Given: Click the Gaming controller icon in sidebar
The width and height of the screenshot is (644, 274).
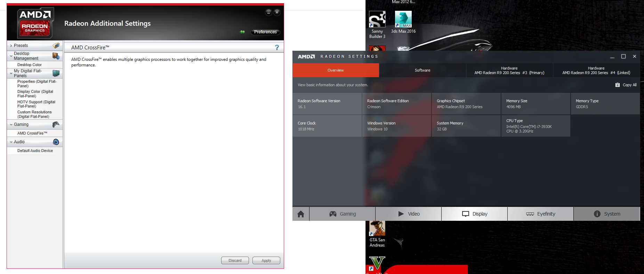Looking at the screenshot, I should [x=56, y=124].
